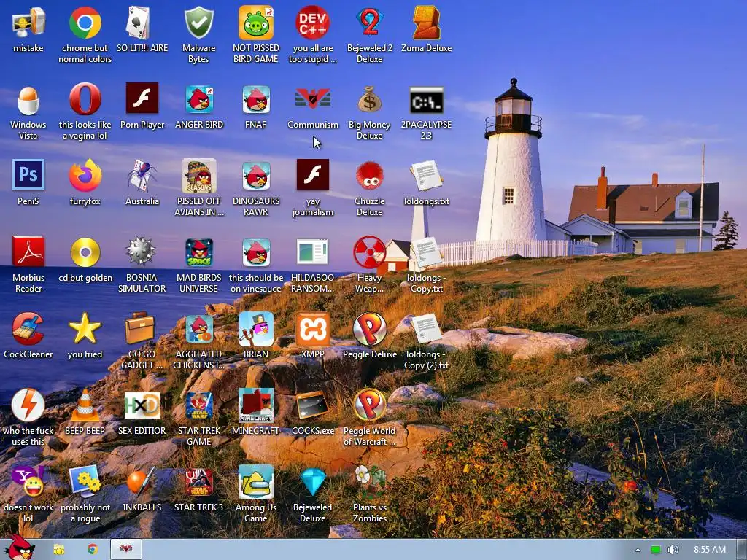Select the Among Us Game icon
This screenshot has width=747, height=560.
tap(256, 482)
